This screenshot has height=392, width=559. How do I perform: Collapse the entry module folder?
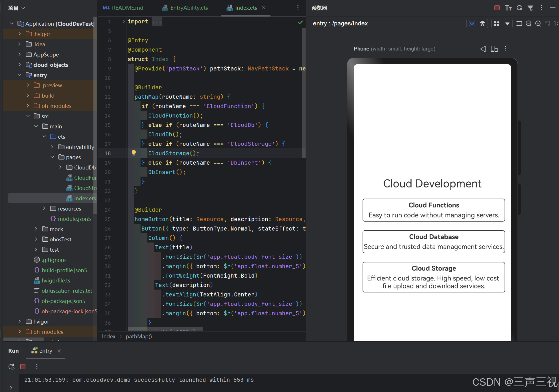(19, 75)
